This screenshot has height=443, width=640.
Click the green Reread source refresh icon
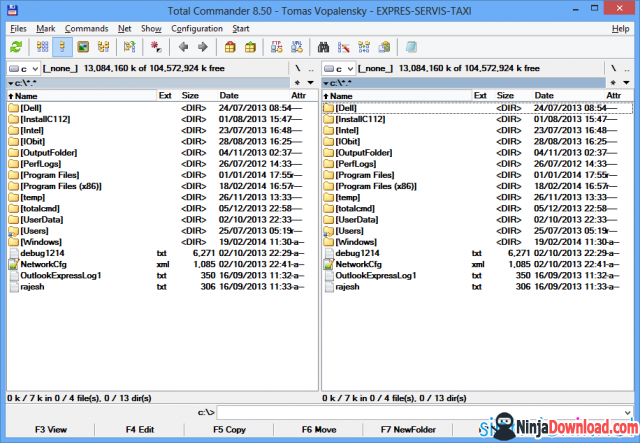coord(16,47)
